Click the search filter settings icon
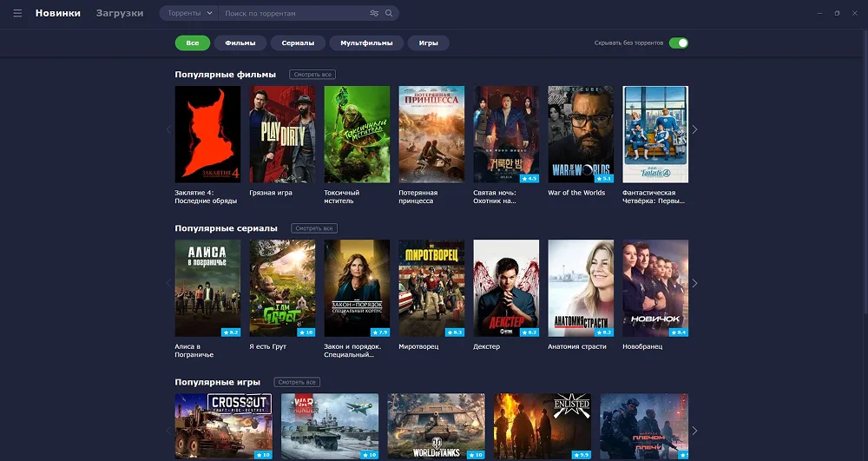This screenshot has height=461, width=868. 374,14
